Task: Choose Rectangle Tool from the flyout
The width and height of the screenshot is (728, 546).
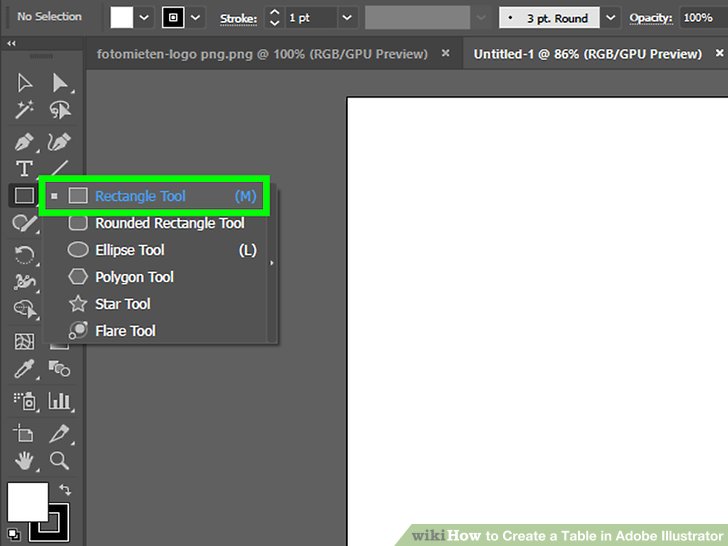Action: point(140,196)
